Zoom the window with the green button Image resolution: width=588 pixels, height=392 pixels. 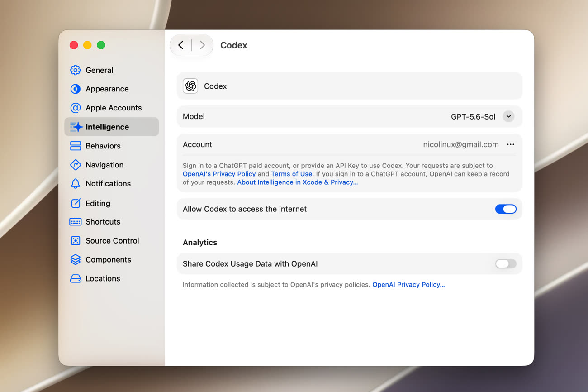tap(101, 45)
